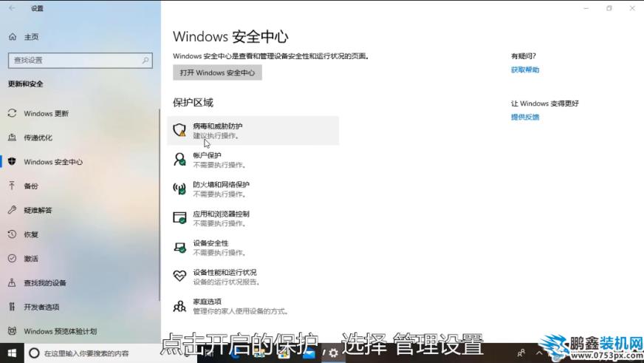The width and height of the screenshot is (644, 363).
Task: Click the taskbar search box
Action: pyautogui.click(x=111, y=353)
